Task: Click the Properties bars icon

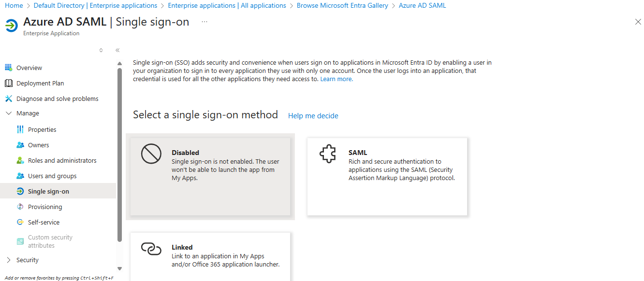Action: pyautogui.click(x=20, y=129)
